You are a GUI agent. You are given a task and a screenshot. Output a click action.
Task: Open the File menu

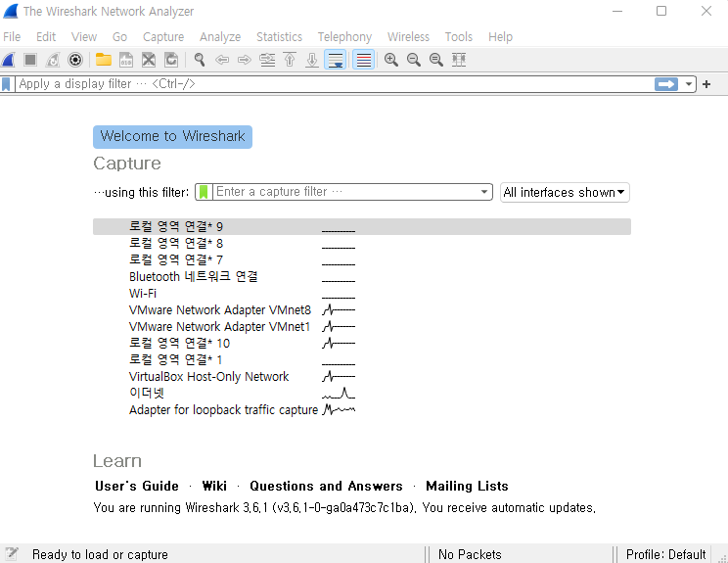coord(12,36)
